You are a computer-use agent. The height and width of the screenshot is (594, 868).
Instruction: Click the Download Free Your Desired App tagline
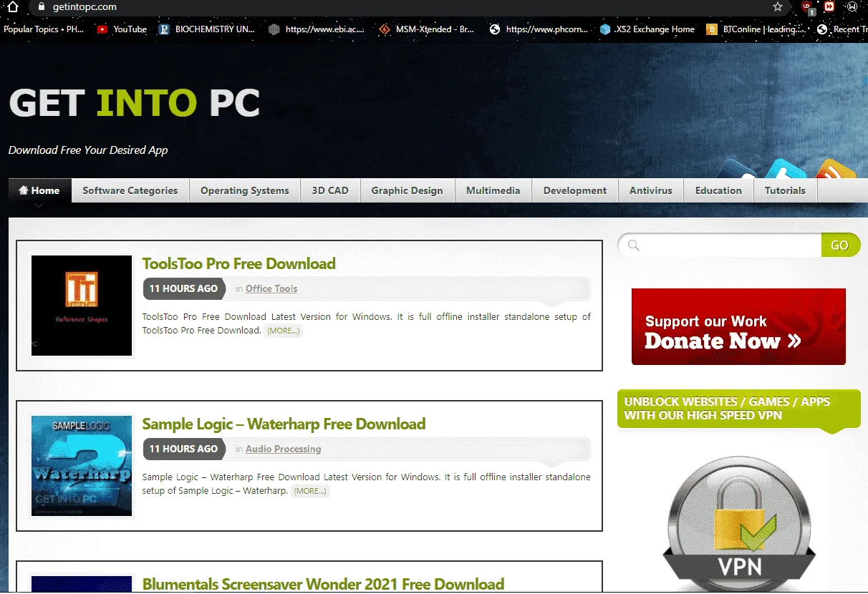coord(88,150)
